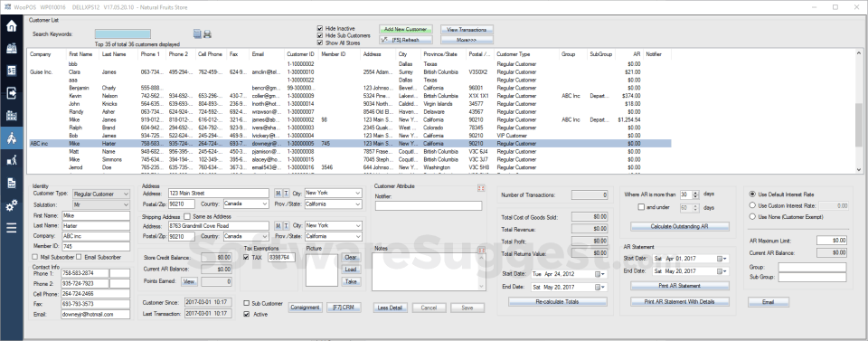Toggle the Hide Inactive checkbox

click(x=320, y=28)
